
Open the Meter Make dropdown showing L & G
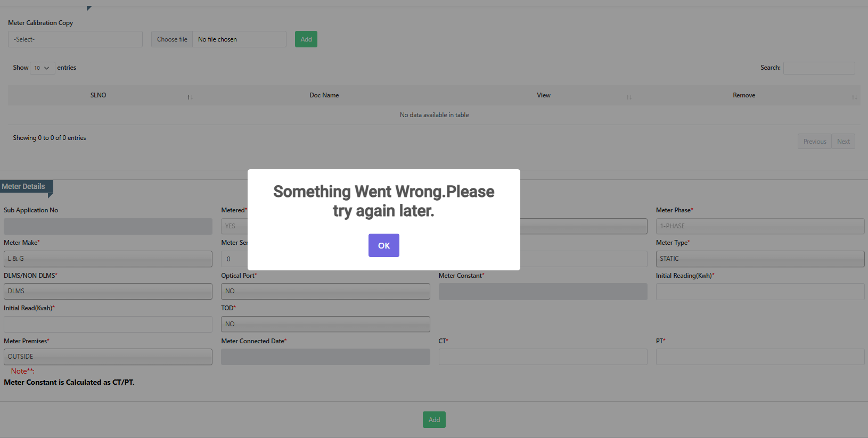[x=108, y=259]
